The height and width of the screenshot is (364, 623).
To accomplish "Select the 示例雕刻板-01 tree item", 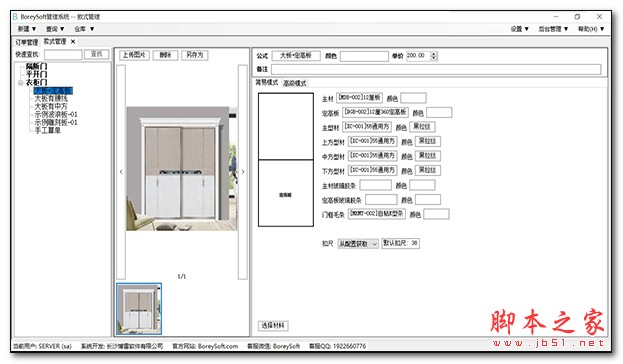I will [56, 122].
